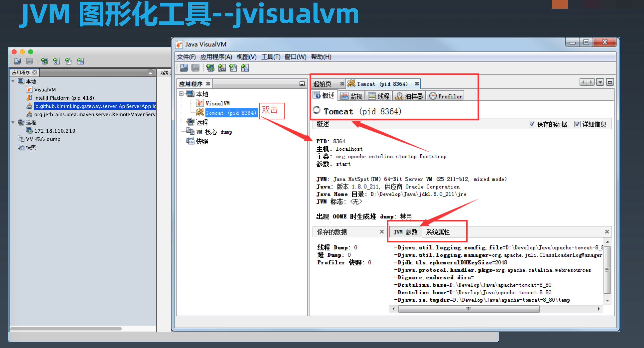Viewport: 644px width, 348px height.
Task: Click Add Remote Host icon in Java VisualVM toolbar
Action: coord(210,68)
